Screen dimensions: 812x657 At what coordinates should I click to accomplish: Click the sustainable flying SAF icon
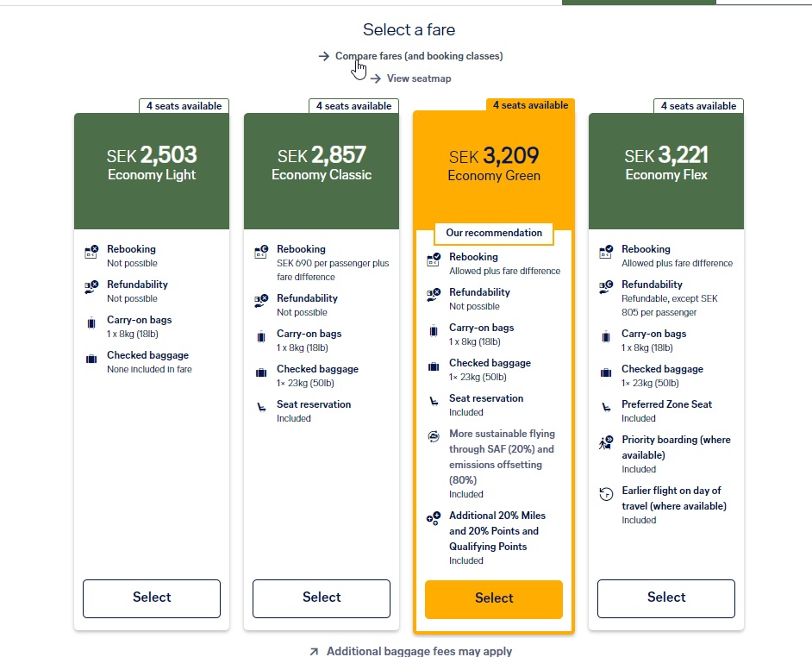(434, 436)
